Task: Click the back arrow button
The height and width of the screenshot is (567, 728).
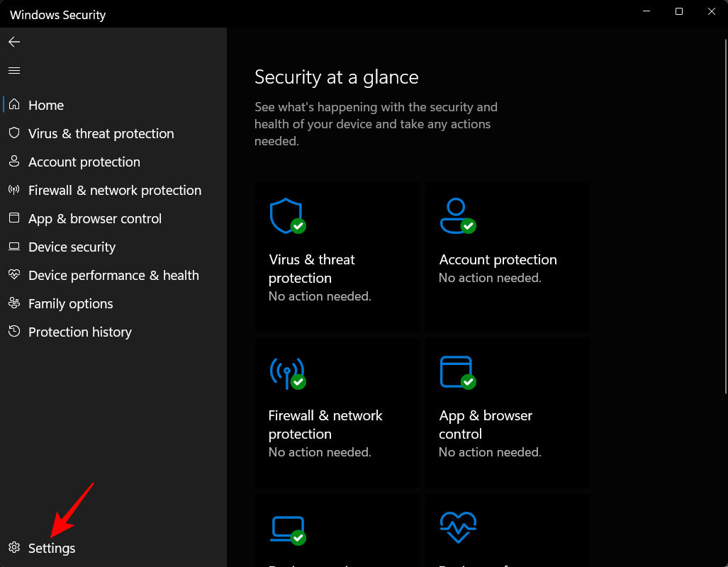Action: point(14,42)
